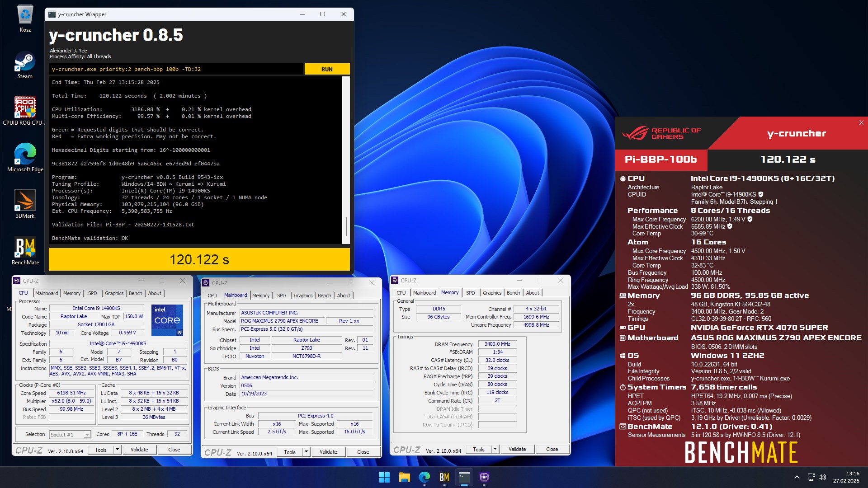Viewport: 868px width, 488px height.
Task: Open the volume tray icon
Action: coord(822,477)
